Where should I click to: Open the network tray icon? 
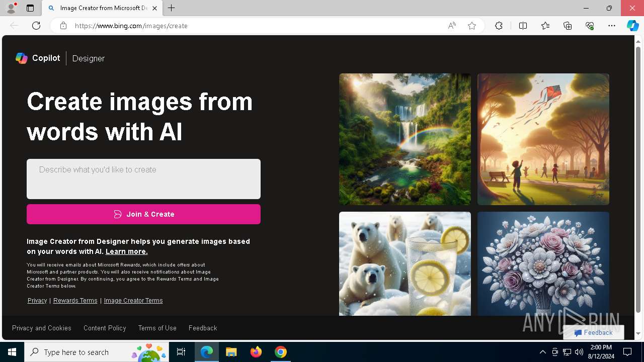coord(567,352)
